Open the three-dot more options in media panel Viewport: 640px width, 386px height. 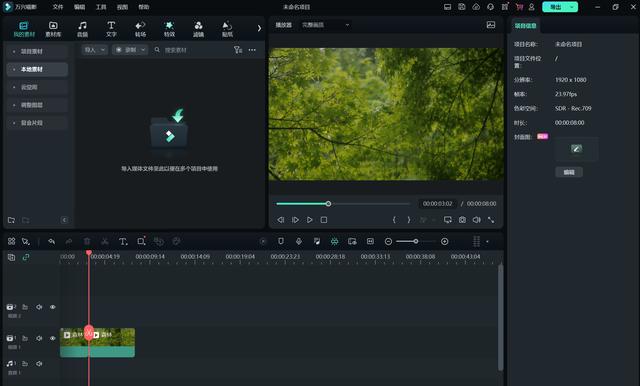pyautogui.click(x=252, y=50)
